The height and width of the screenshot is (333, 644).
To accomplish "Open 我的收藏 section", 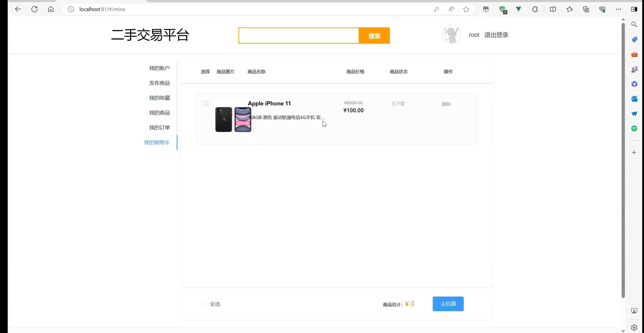I will (x=159, y=98).
